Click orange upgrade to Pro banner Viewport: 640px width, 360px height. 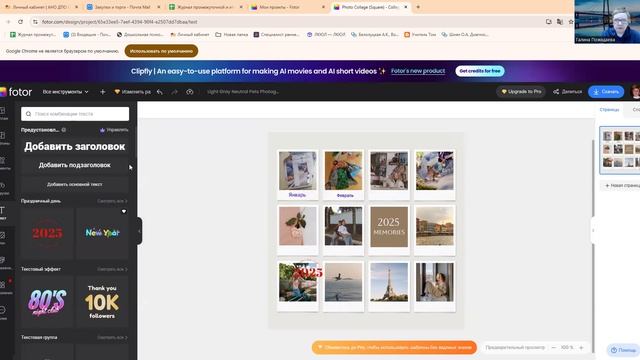coord(394,348)
